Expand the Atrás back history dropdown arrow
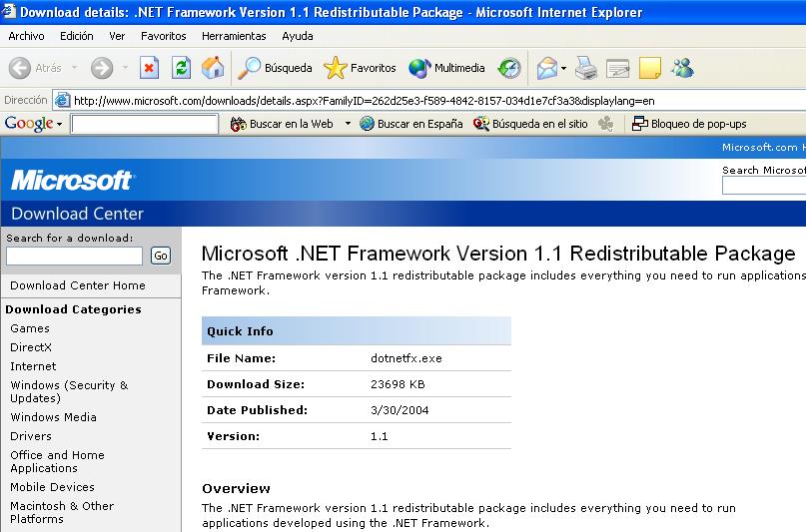This screenshot has height=532, width=806. [72, 68]
